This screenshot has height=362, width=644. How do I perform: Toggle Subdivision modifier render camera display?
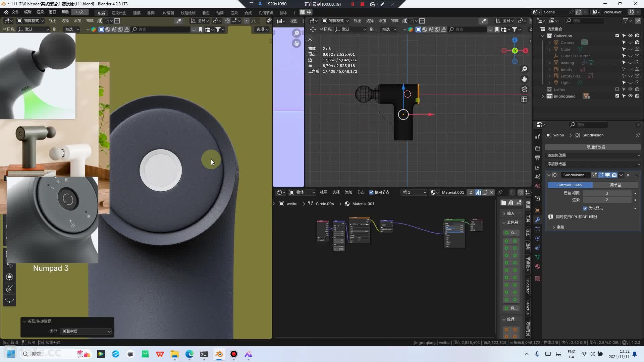pos(614,175)
